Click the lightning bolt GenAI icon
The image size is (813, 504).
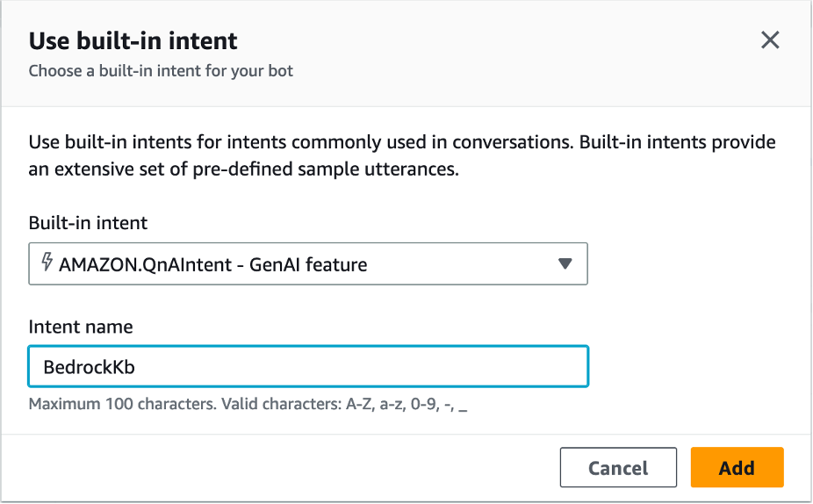[47, 263]
